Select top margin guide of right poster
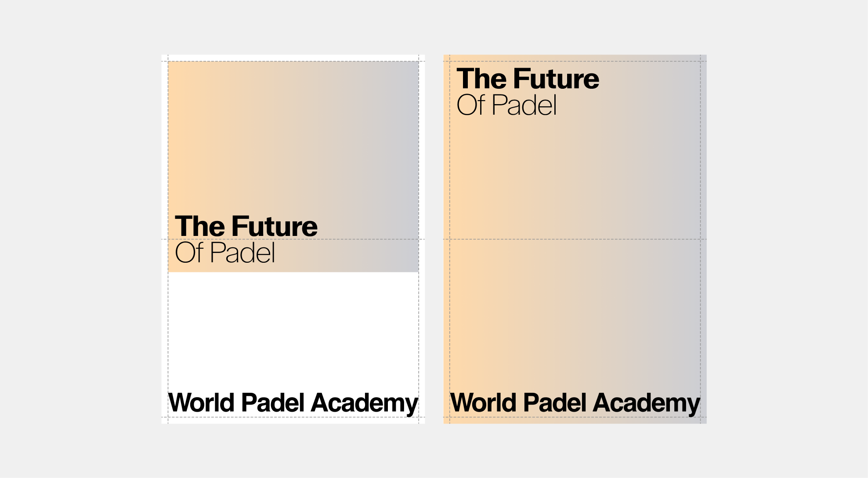The image size is (868, 478). point(637,61)
